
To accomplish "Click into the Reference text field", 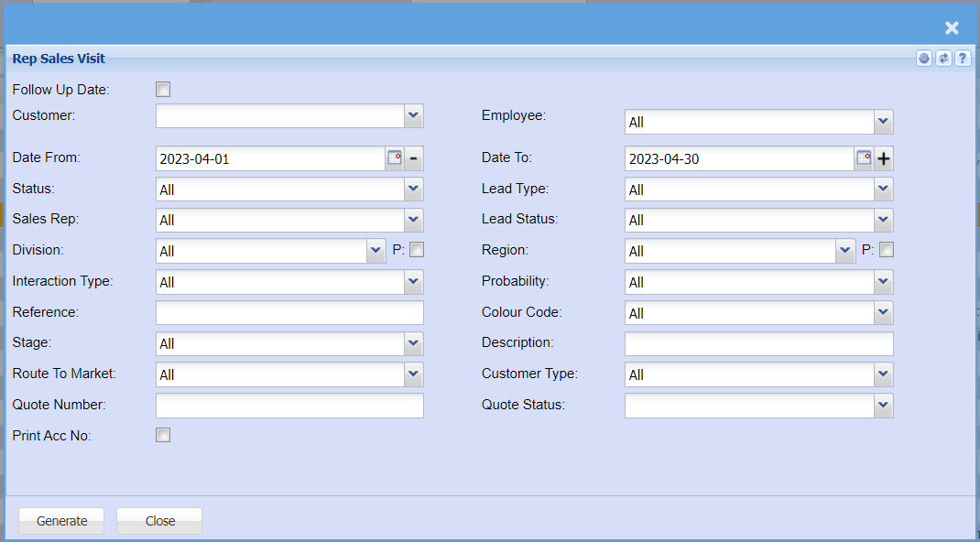I will [x=289, y=313].
